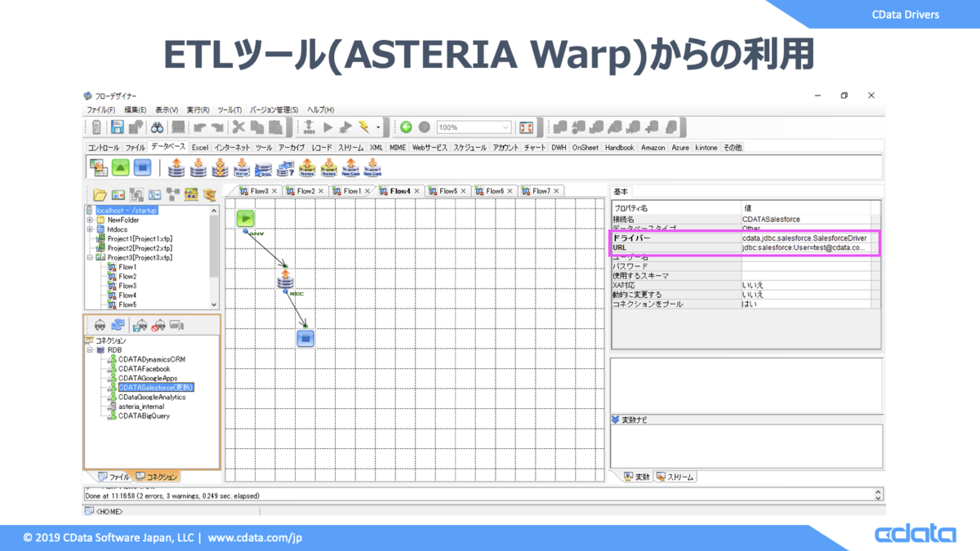The height and width of the screenshot is (551, 980).
Task: Click the fit-to-window zoom icon
Action: 526,127
